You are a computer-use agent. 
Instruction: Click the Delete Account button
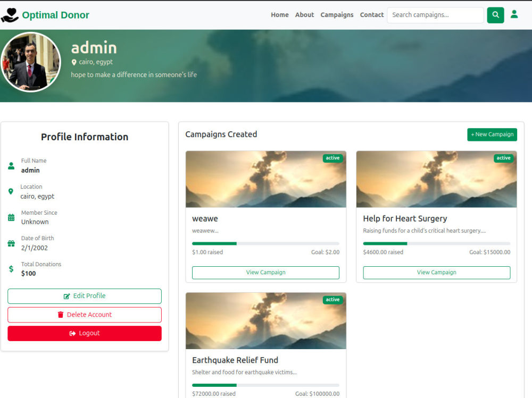coord(85,315)
